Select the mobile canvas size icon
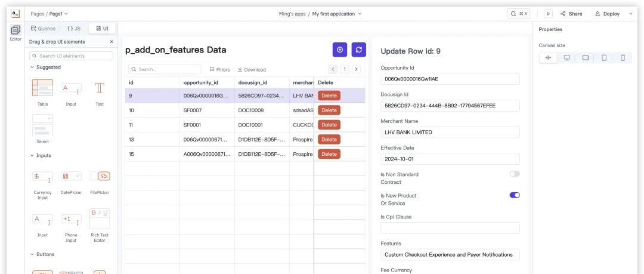This screenshot has width=644, height=274. tap(623, 58)
